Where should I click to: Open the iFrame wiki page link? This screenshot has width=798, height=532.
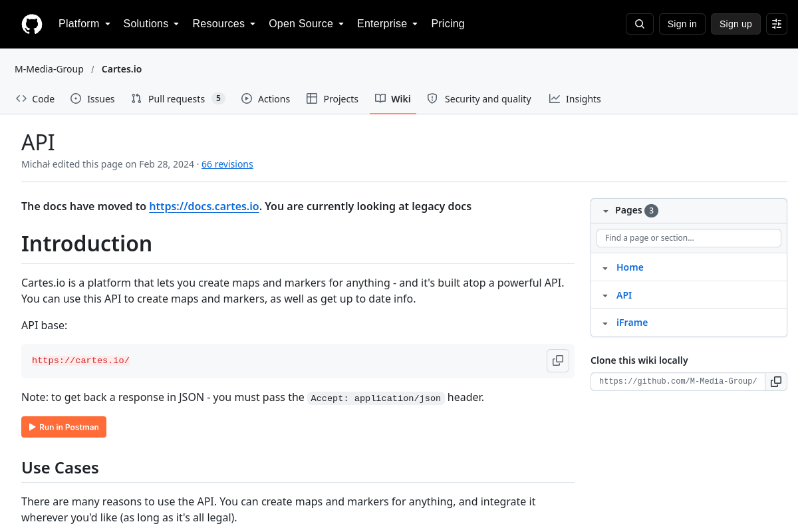(632, 323)
